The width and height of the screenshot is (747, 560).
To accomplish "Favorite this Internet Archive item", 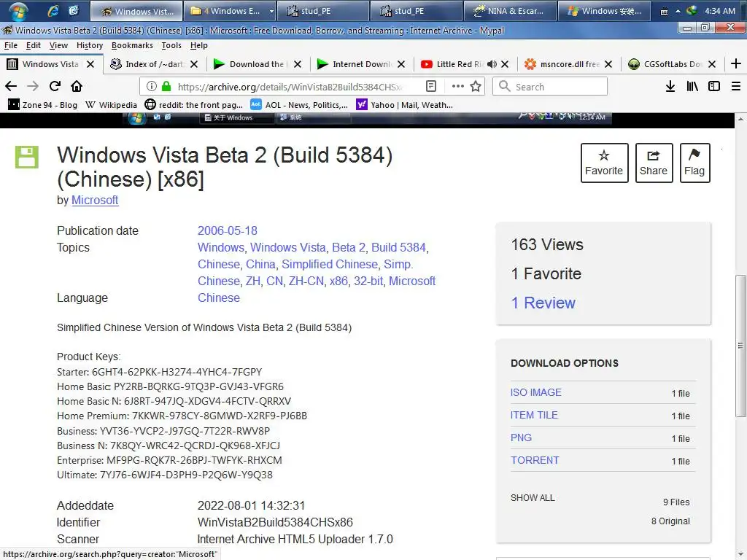I will [x=604, y=163].
